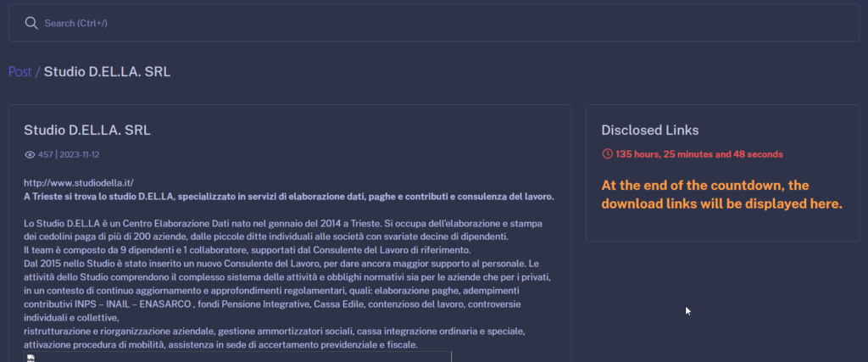The height and width of the screenshot is (362, 868).
Task: Click the magnifying glass search icon
Action: (31, 23)
